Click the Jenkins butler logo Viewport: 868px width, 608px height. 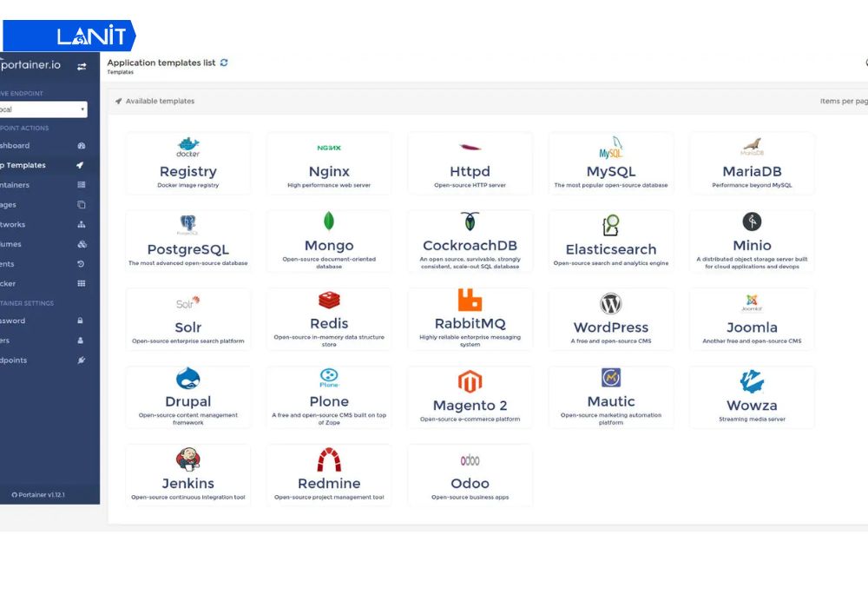pos(188,459)
